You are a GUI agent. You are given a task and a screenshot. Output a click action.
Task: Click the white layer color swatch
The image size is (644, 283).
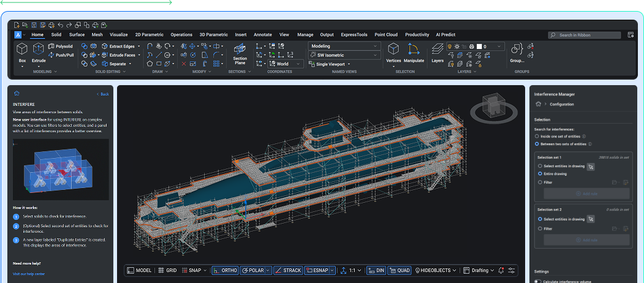click(x=480, y=47)
